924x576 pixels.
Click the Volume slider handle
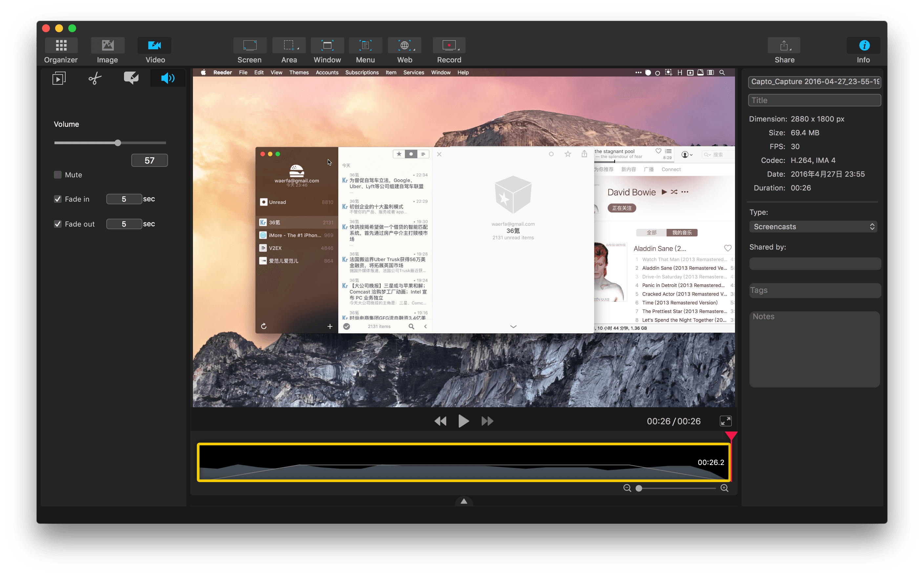[118, 143]
